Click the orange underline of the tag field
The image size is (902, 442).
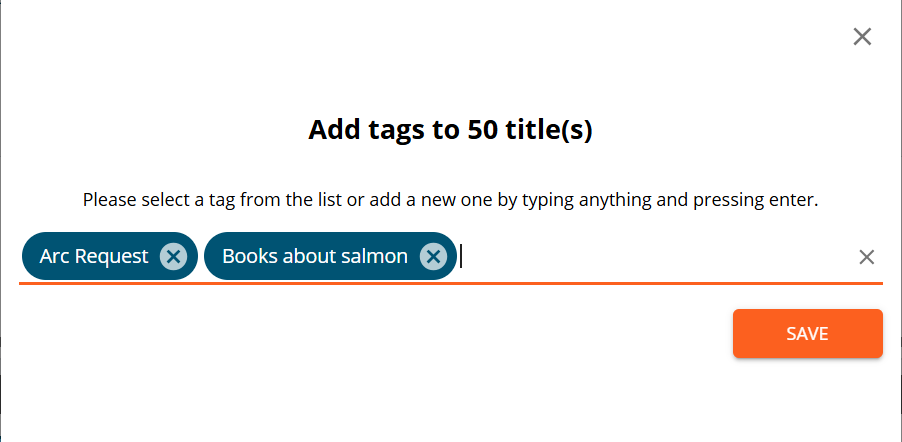click(450, 283)
